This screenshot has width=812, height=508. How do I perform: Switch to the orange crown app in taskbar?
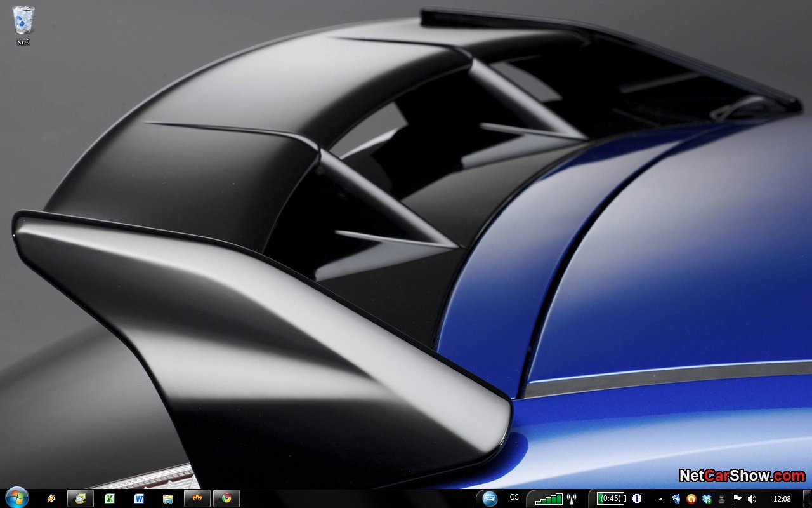[x=197, y=498]
